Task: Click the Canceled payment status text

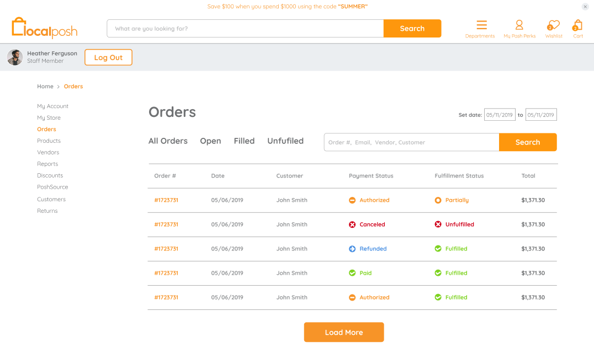Action: click(x=373, y=224)
